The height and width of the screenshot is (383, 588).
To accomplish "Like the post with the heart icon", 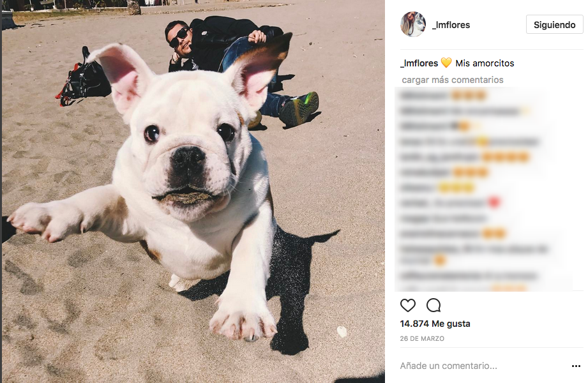I will click(407, 305).
